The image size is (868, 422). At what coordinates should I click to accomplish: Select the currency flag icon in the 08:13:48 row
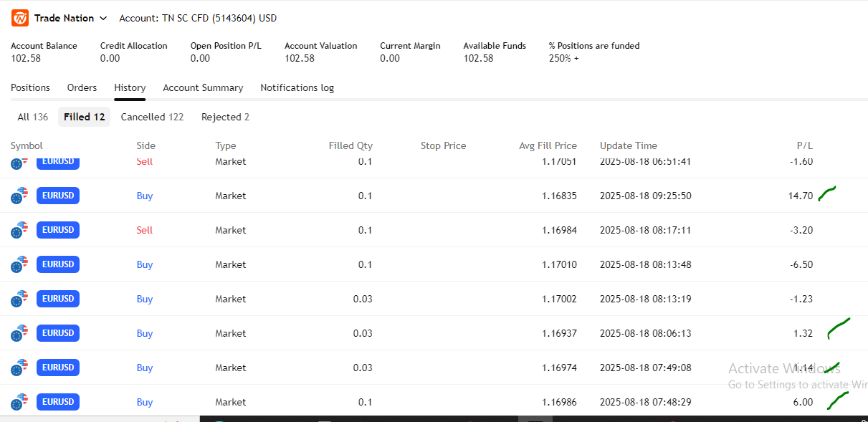coord(19,264)
